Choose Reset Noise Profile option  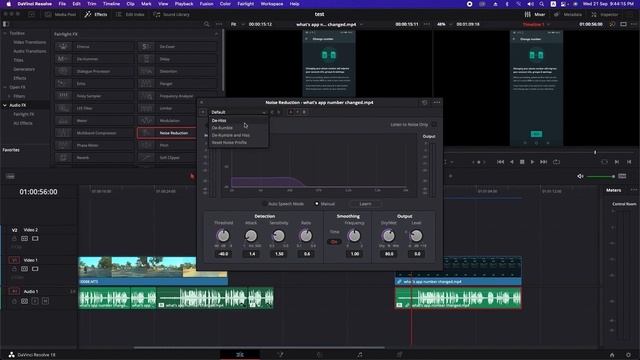coord(239,142)
